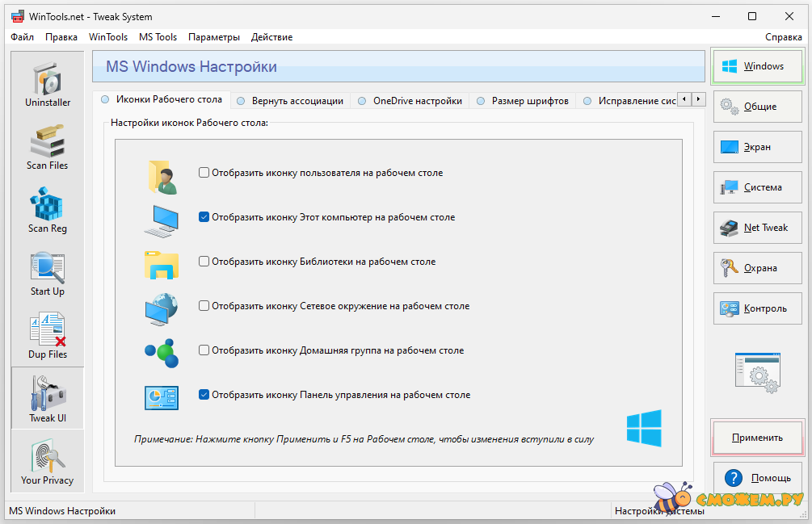Viewport: 812px width, 524px height.
Task: Select the Система category button
Action: click(x=758, y=187)
